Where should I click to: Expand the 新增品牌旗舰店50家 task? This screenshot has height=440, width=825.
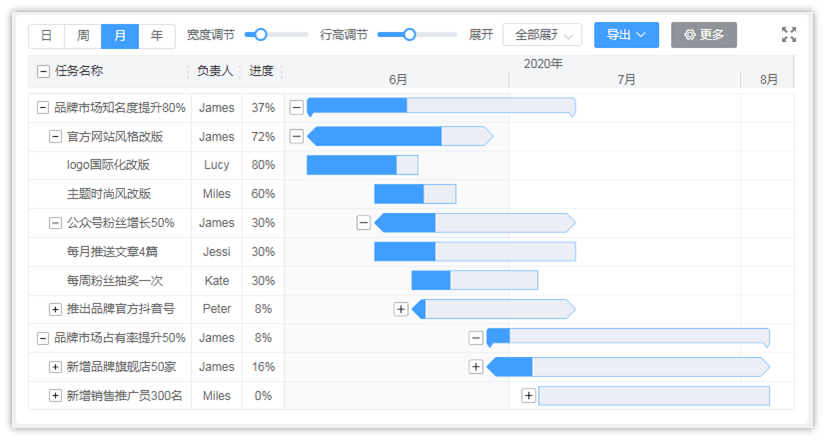pos(56,367)
